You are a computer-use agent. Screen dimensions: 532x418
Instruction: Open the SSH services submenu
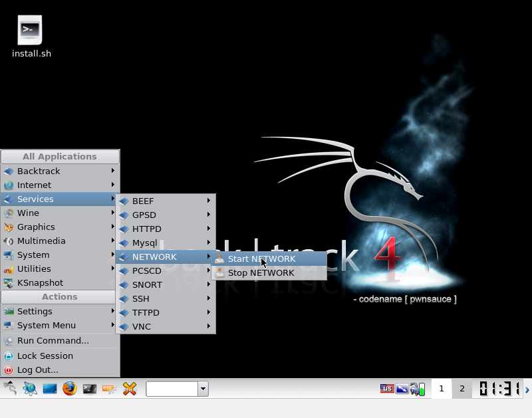166,298
